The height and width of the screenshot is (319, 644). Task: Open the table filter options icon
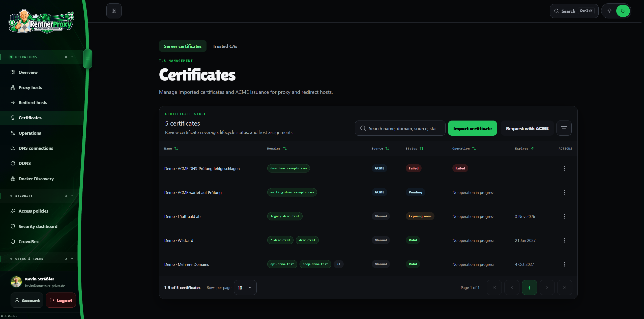click(564, 128)
